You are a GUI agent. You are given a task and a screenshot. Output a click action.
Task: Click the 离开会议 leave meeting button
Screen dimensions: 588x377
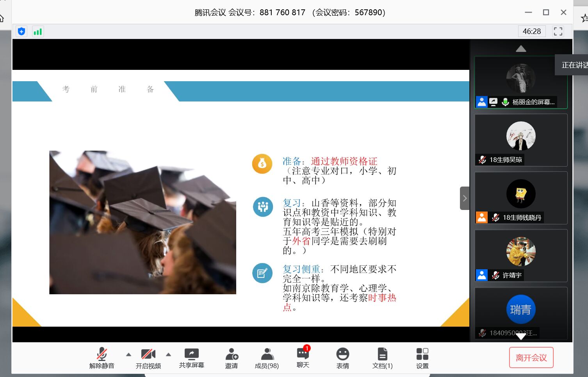tap(531, 357)
